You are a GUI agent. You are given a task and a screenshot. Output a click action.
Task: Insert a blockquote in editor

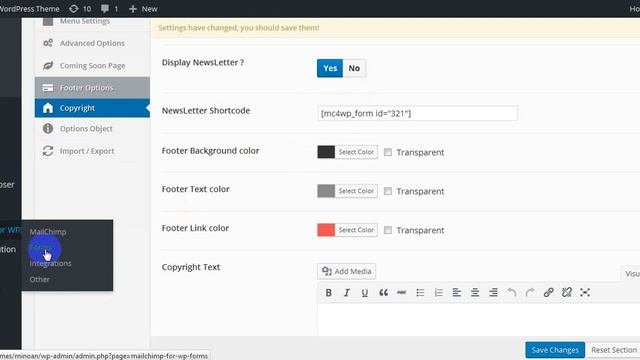pos(383,293)
